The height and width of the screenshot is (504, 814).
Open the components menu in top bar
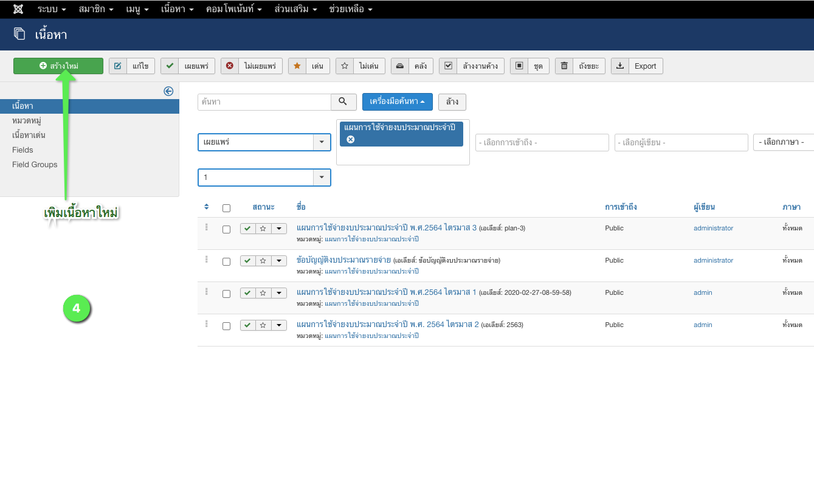coord(233,9)
